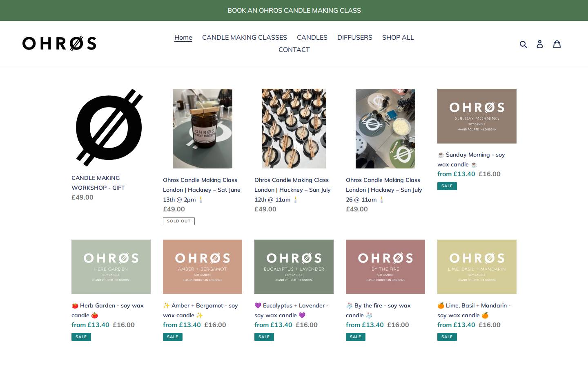The height and width of the screenshot is (368, 588).
Task: Open the search icon in header
Action: [x=523, y=44]
